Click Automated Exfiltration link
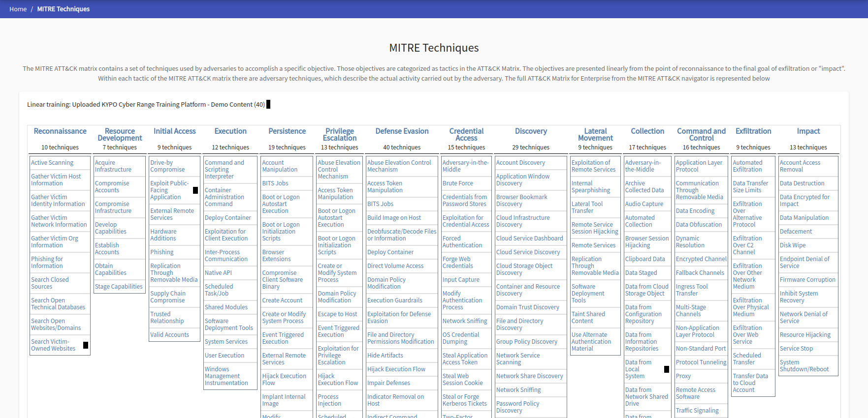Viewport: 868px width, 418px height. pos(747,166)
